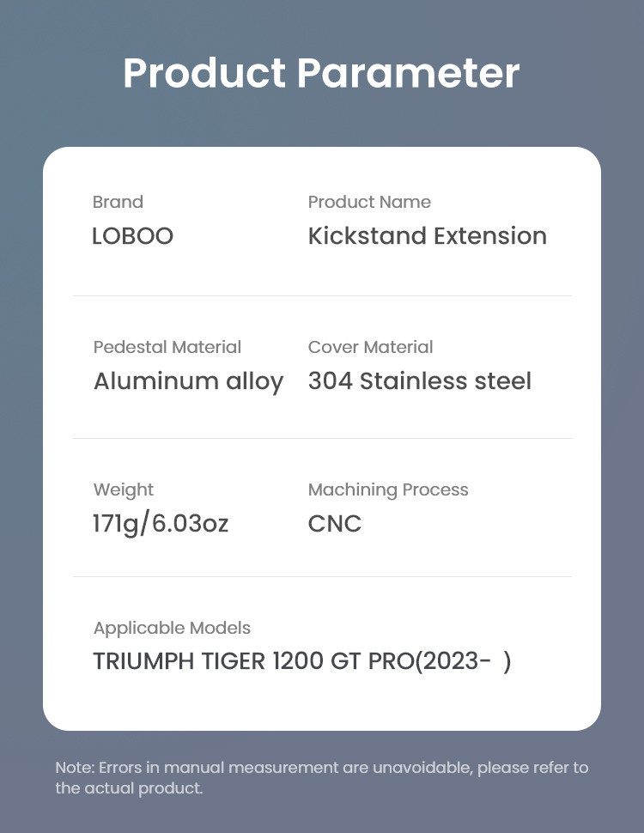This screenshot has height=833, width=644.
Task: Select the Aluminum alloy value
Action: pos(188,381)
